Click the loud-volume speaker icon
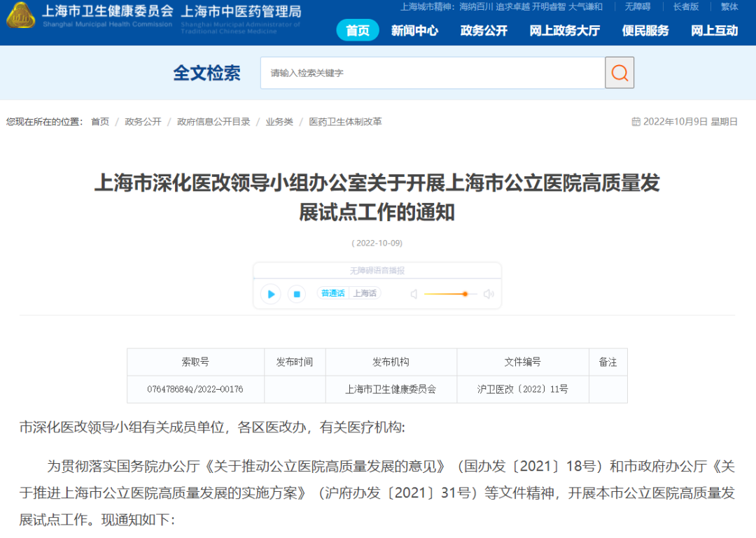The image size is (756, 538). pos(489,294)
